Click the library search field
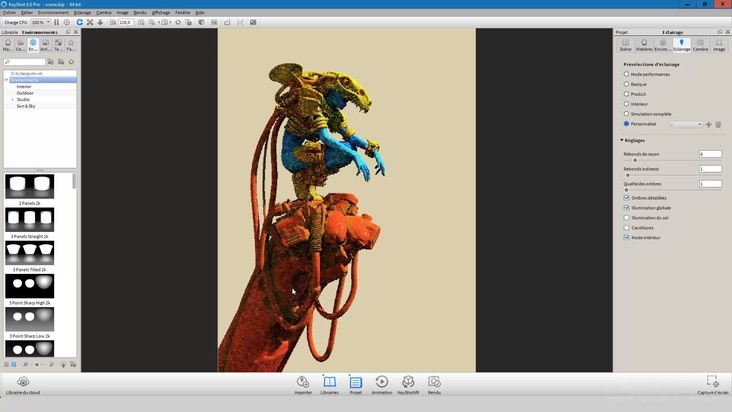The image size is (732, 412). [24, 62]
